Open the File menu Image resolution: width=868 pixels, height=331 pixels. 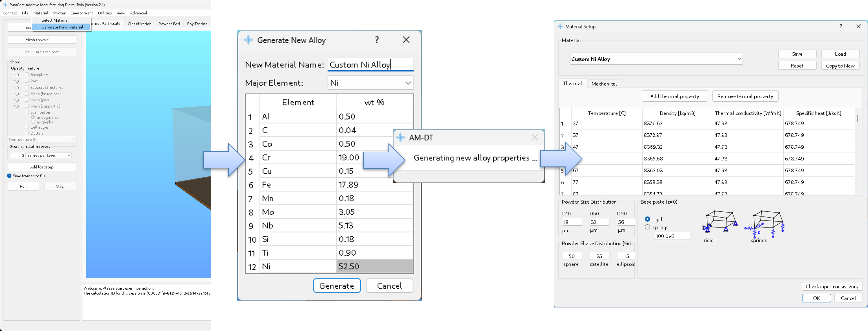coord(25,13)
